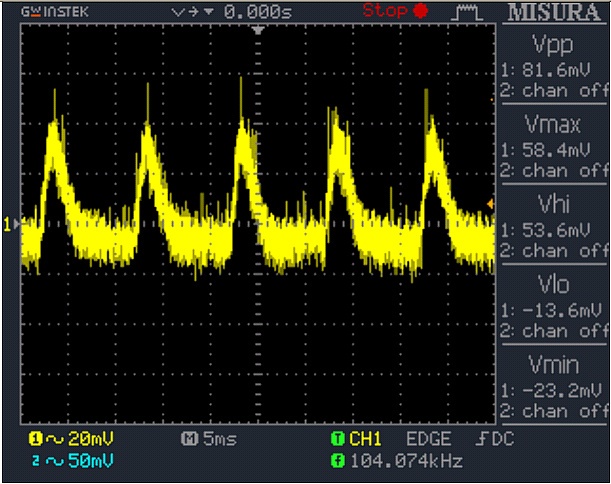
Task: Click the rising-edge slope icon before DC
Action: click(x=482, y=439)
